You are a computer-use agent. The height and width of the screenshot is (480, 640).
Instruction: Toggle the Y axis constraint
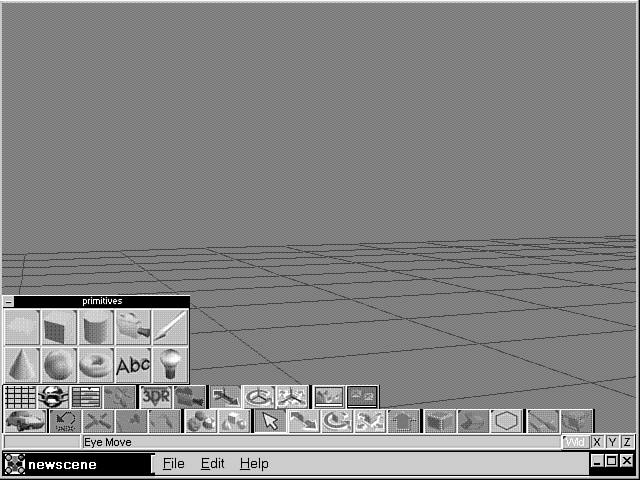[x=612, y=442]
